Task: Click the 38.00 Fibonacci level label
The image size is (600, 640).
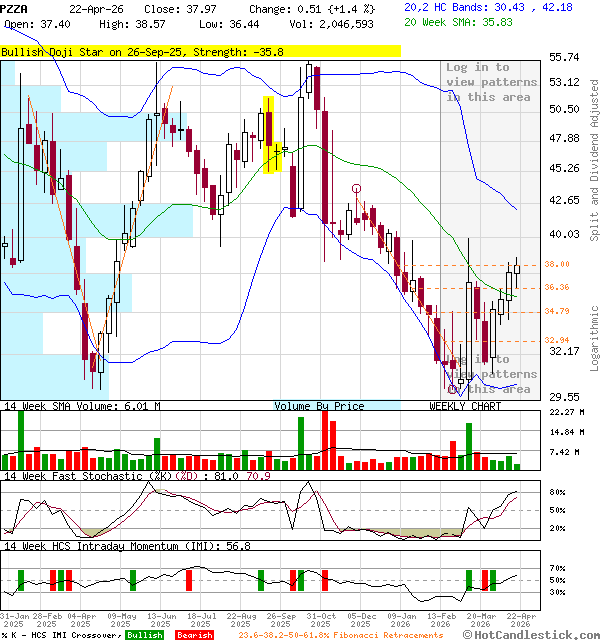Action: 557,265
